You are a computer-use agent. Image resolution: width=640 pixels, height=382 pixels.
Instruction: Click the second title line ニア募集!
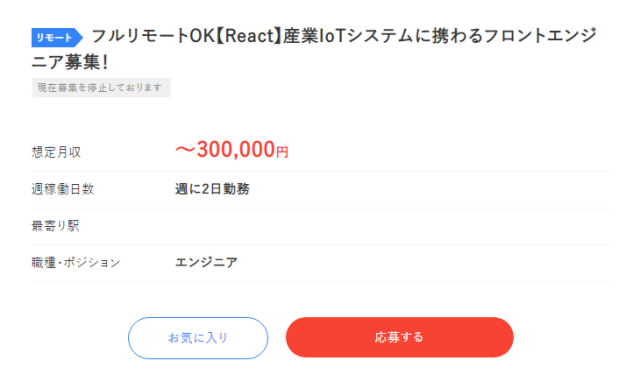click(70, 62)
